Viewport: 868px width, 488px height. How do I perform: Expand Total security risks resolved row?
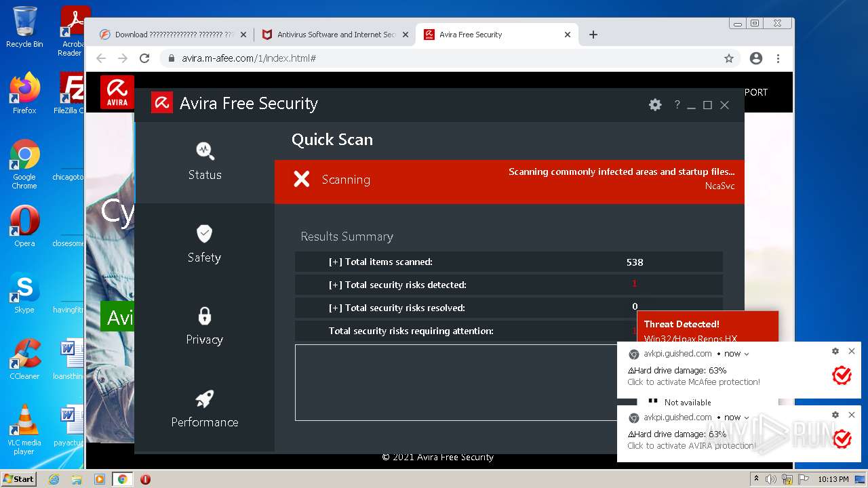[x=509, y=308]
